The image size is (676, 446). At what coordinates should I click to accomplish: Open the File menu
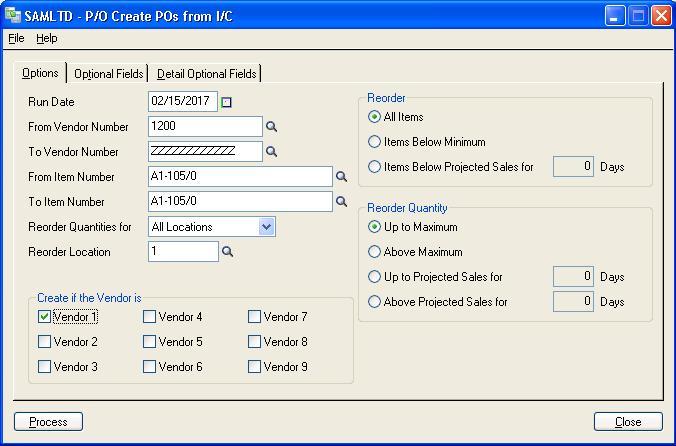pos(16,38)
